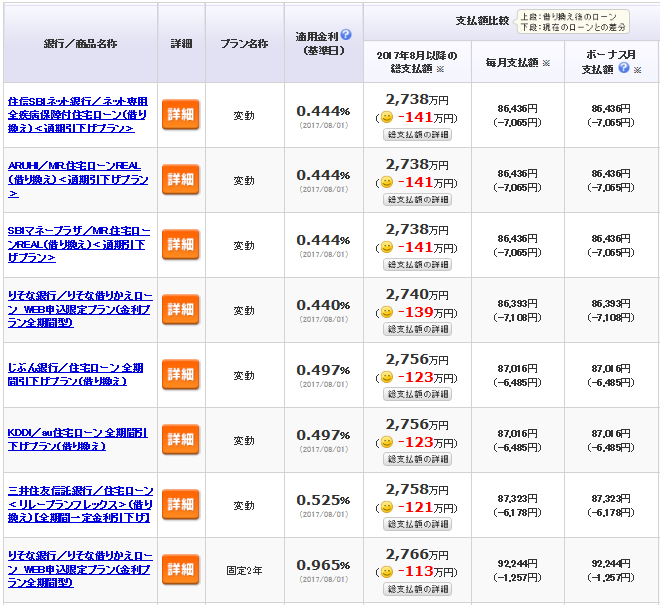The height and width of the screenshot is (605, 660).
Task: Click the 2,740万円 total payment amount
Action: [417, 294]
